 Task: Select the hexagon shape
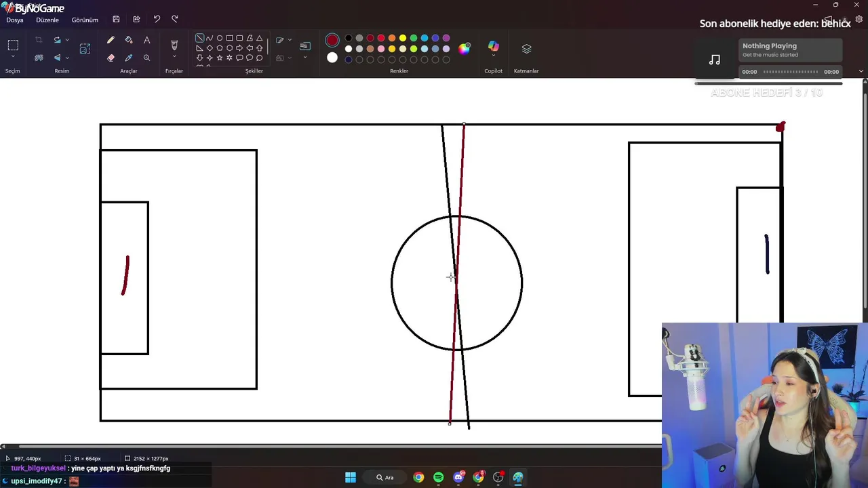[x=229, y=48]
